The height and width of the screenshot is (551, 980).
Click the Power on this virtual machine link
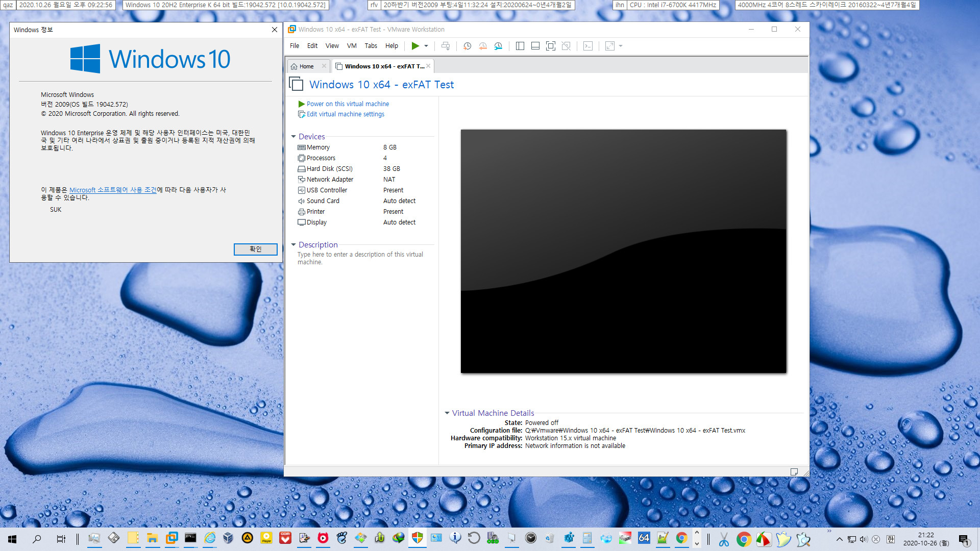coord(348,104)
